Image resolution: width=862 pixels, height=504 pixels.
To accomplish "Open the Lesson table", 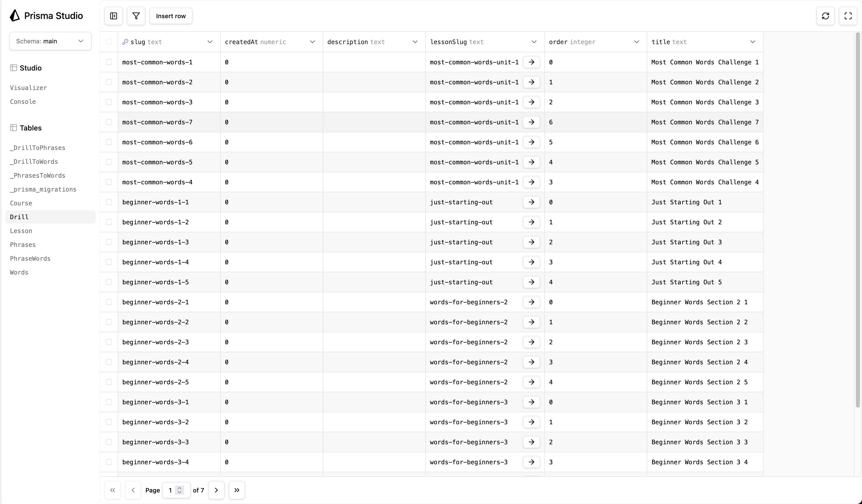I will pos(21,231).
